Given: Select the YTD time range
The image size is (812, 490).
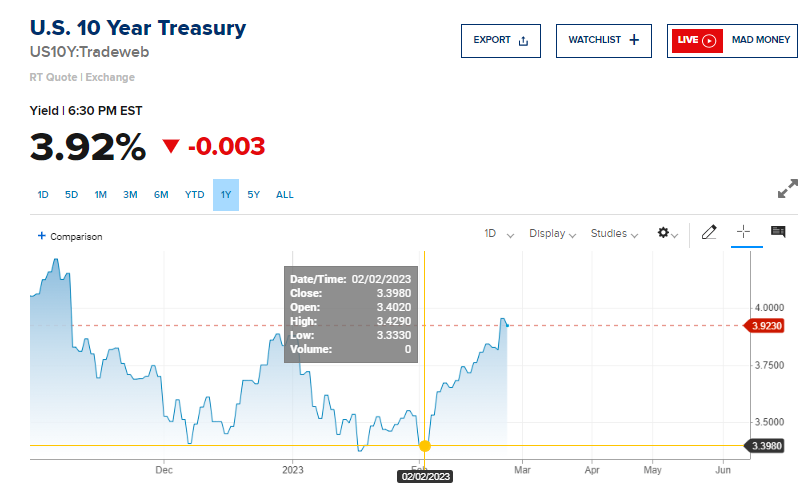Looking at the screenshot, I should click(195, 194).
